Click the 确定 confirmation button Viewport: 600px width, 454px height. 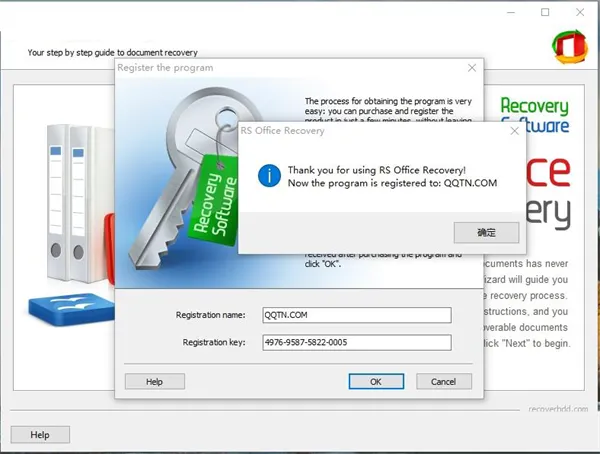(486, 232)
